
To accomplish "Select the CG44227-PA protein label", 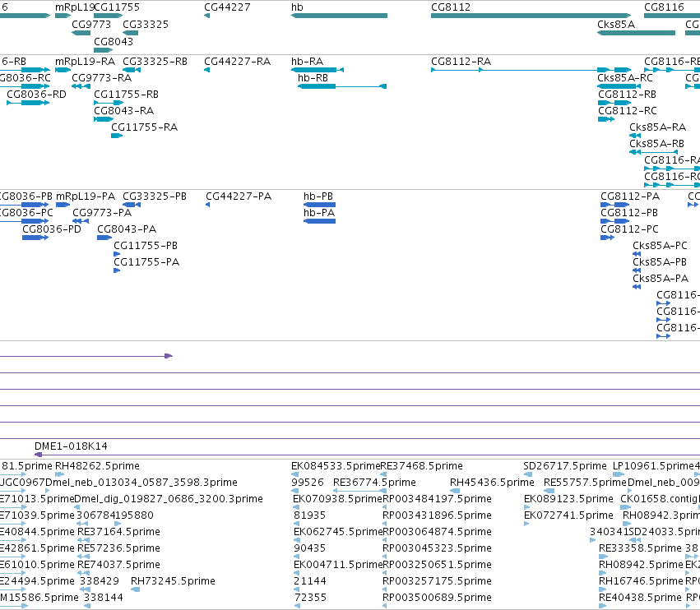I will (239, 196).
